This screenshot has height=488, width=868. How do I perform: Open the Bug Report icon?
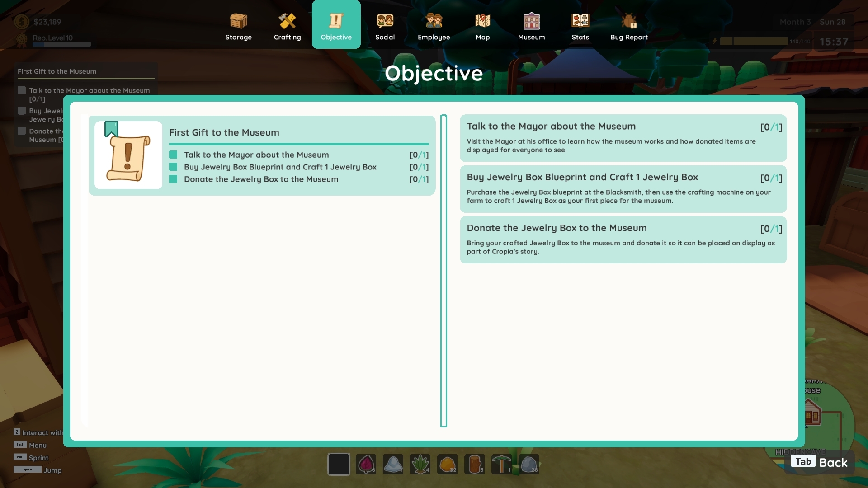pos(629,21)
